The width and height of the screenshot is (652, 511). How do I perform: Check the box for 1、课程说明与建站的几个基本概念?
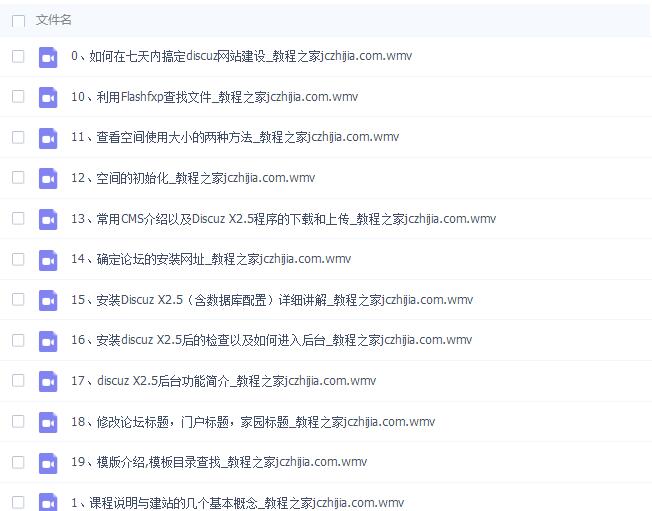18,502
